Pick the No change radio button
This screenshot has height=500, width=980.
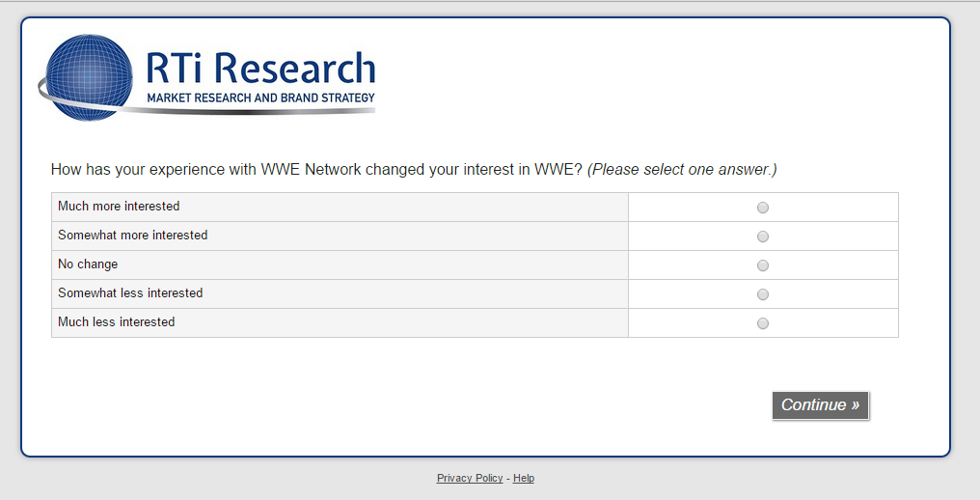point(763,265)
